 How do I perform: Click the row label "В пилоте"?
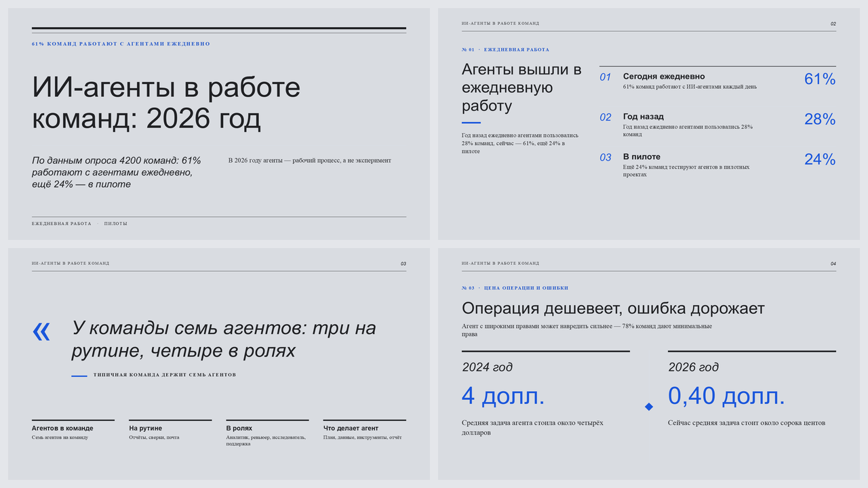(x=642, y=157)
